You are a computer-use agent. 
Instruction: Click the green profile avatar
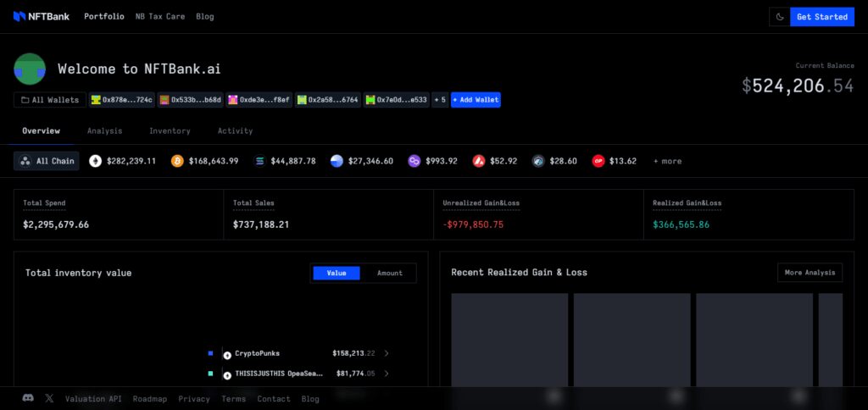[30, 69]
